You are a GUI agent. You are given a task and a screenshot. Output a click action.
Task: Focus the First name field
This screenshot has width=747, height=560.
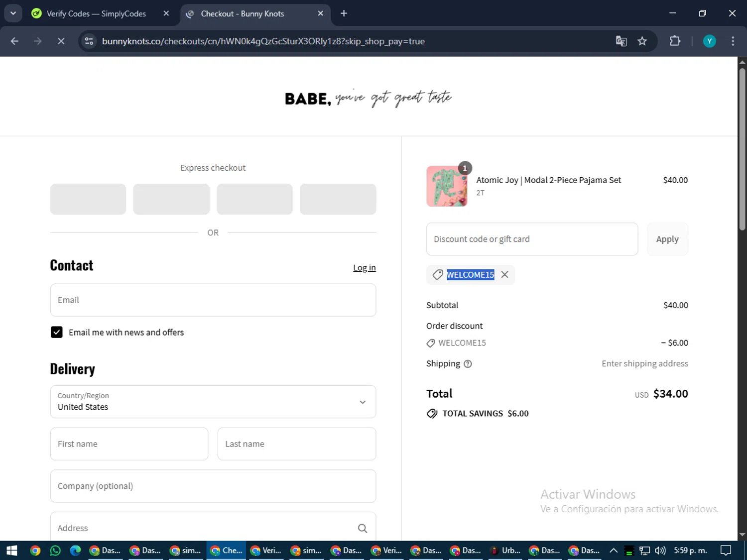pyautogui.click(x=129, y=444)
